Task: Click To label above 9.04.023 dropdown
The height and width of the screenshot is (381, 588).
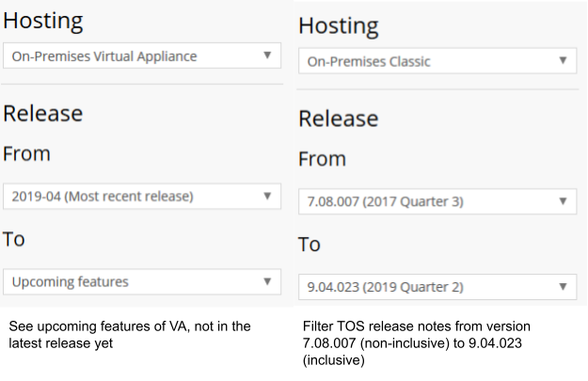Action: [310, 245]
